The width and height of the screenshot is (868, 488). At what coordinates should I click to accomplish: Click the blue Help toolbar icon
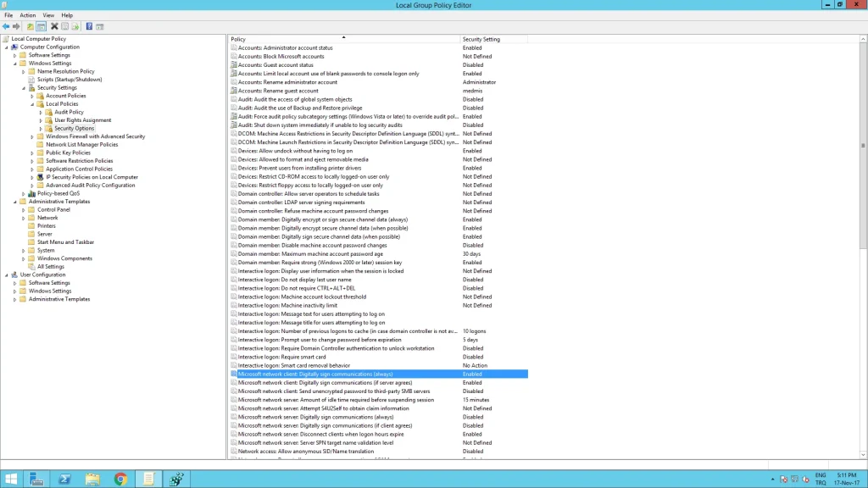pyautogui.click(x=89, y=26)
